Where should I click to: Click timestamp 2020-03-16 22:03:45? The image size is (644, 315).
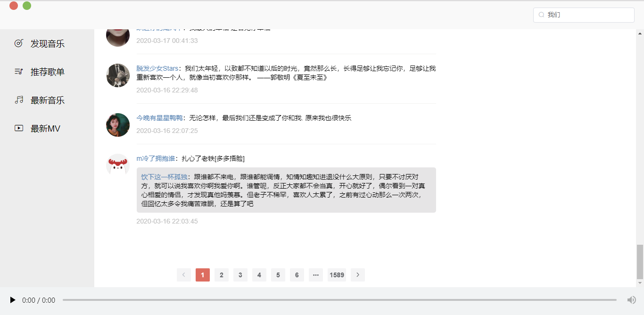[167, 221]
